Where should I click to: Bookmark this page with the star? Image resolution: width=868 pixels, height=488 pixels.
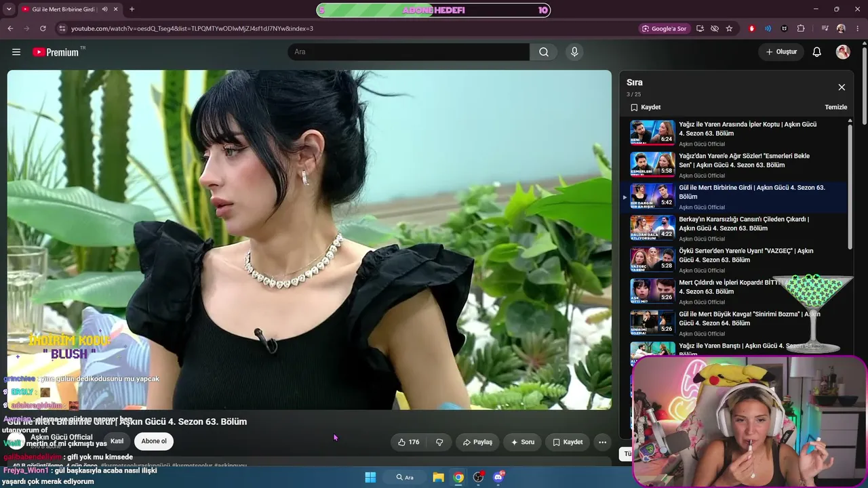[729, 28]
